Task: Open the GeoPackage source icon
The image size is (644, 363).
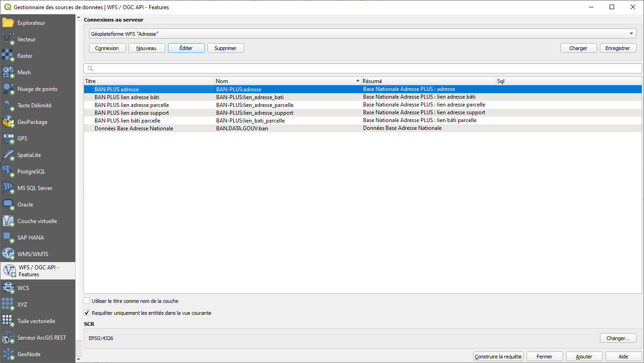Action: (x=8, y=122)
